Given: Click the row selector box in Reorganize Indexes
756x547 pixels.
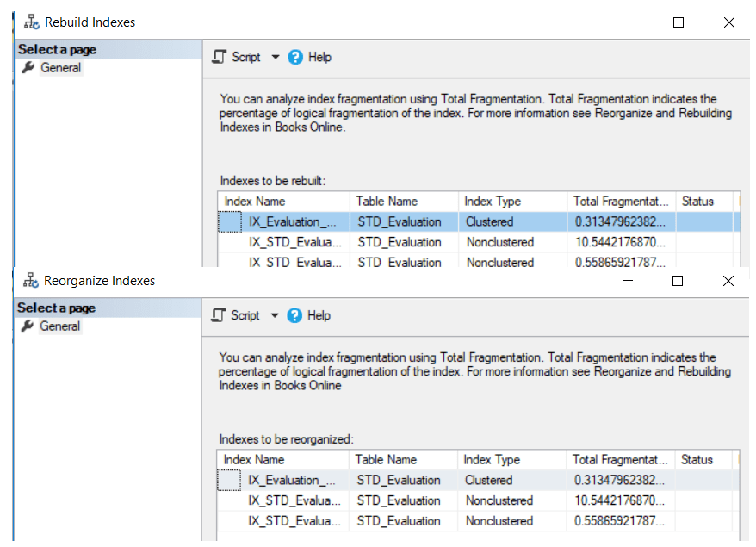Looking at the screenshot, I should 229,481.
